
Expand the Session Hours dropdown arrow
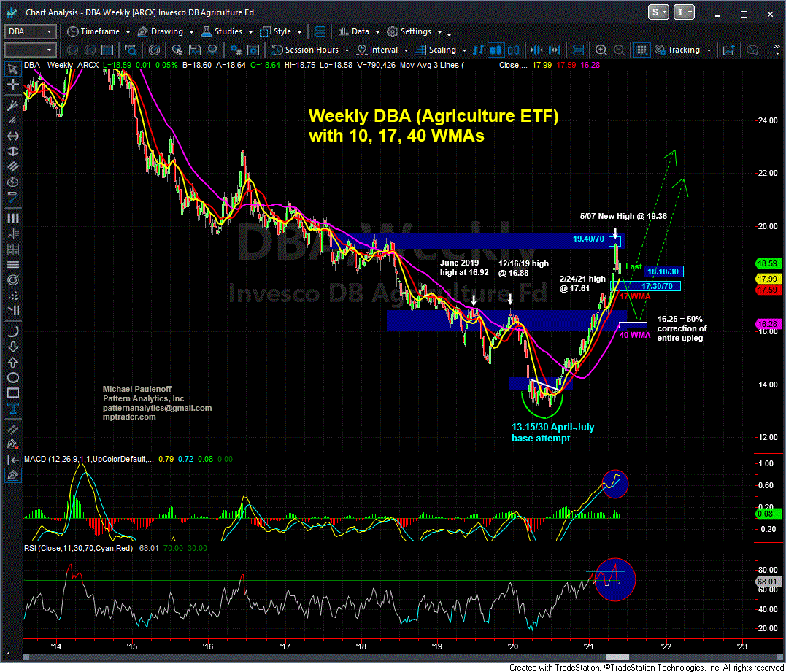pos(346,50)
